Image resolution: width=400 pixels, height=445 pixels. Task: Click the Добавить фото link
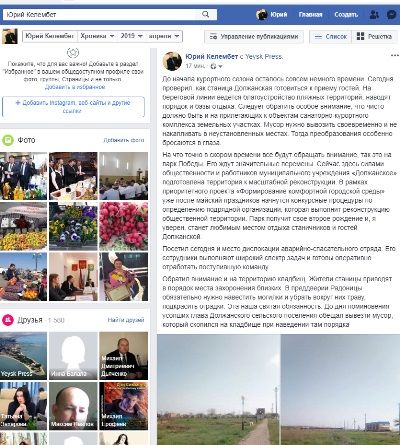124,140
